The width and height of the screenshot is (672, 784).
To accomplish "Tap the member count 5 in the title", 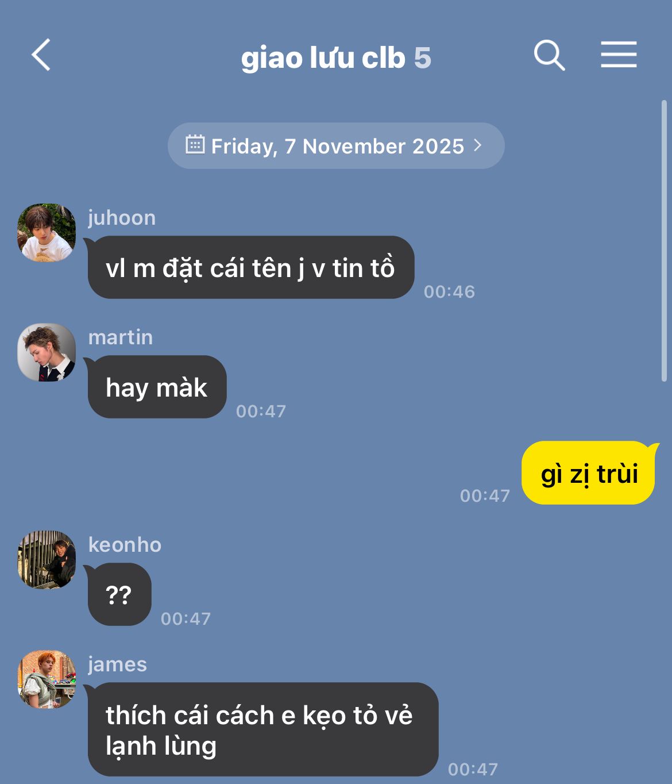I will [422, 57].
